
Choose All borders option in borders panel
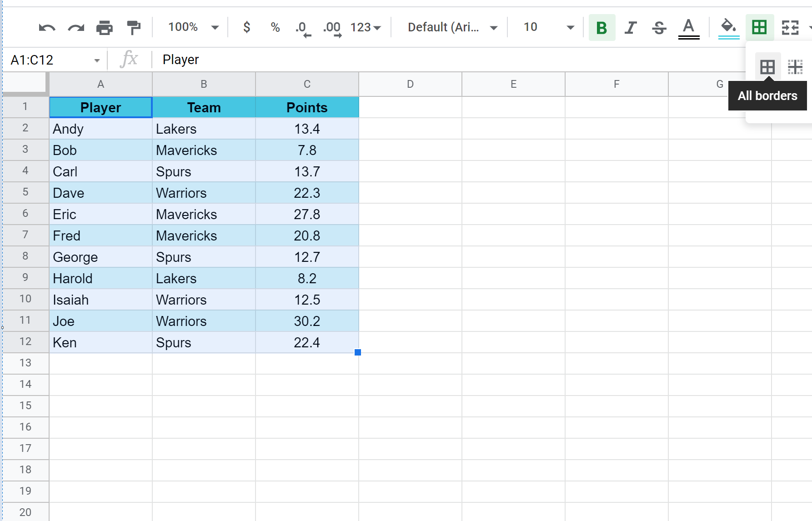pos(767,67)
